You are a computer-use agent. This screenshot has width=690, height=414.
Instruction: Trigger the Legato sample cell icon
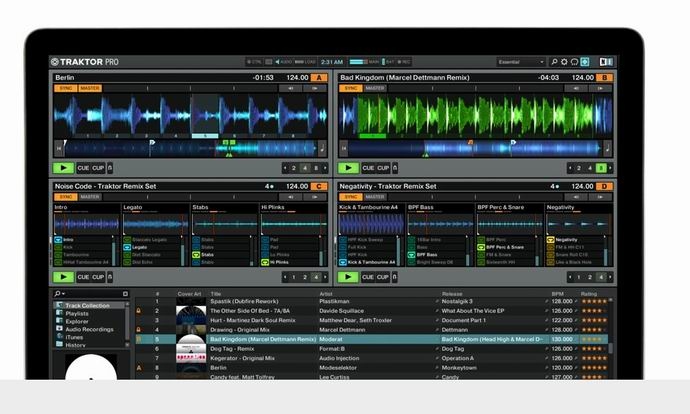coord(127,247)
